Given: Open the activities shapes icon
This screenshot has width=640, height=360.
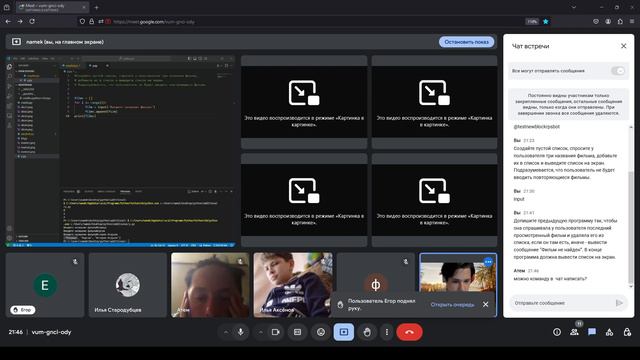Looking at the screenshot, I should point(609,332).
